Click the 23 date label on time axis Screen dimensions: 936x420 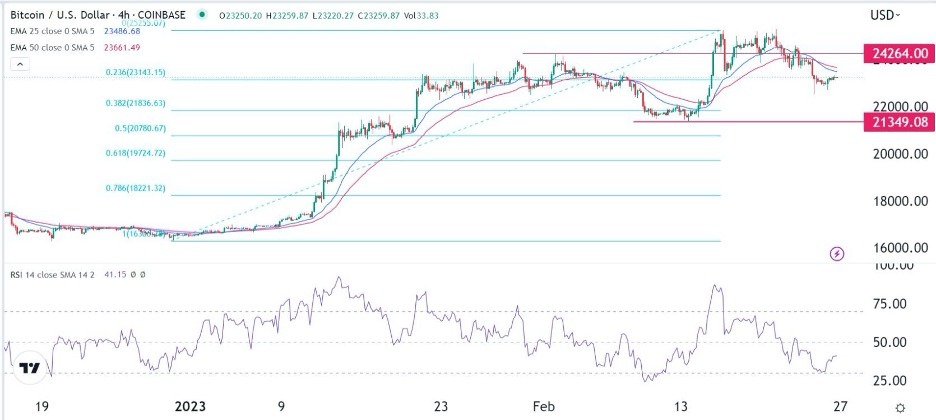pyautogui.click(x=441, y=407)
